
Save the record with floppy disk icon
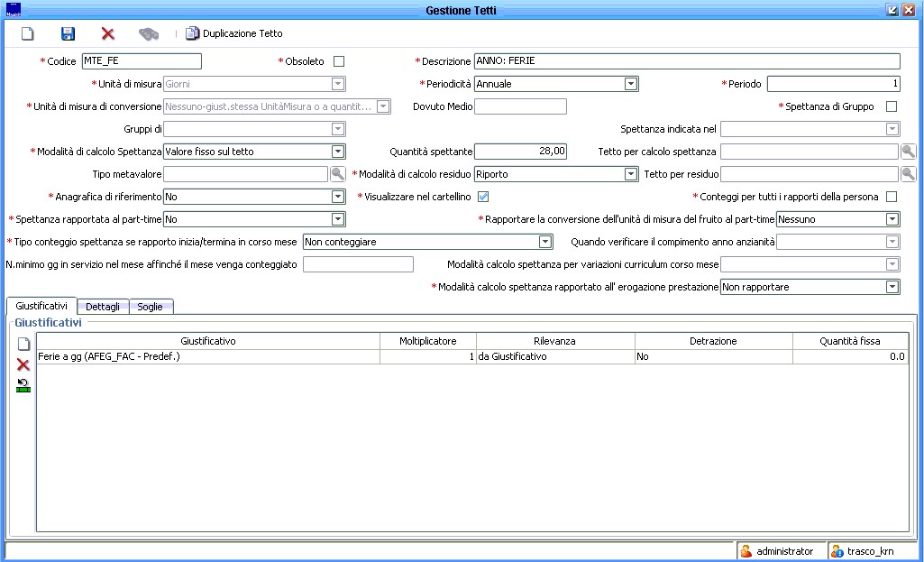(x=68, y=33)
